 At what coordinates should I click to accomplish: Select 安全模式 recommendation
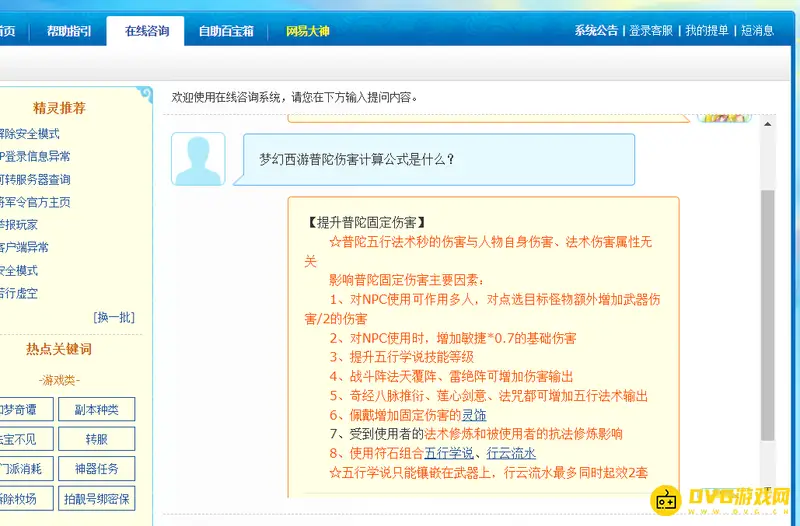coord(19,270)
